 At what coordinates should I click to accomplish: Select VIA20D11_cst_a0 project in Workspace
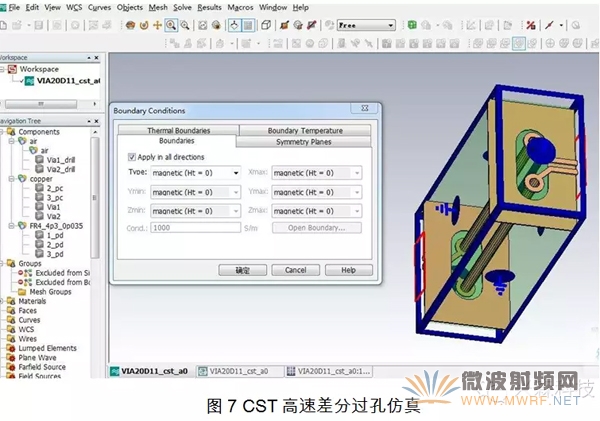[68, 81]
